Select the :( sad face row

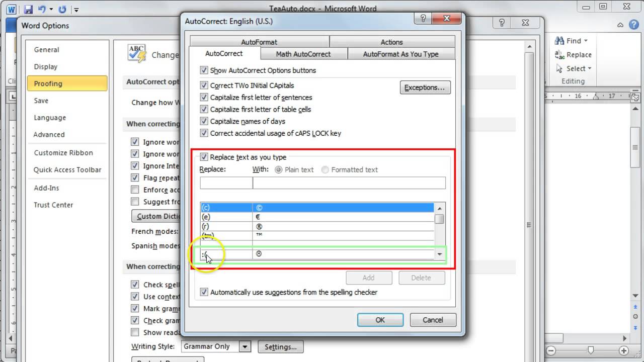coord(317,254)
